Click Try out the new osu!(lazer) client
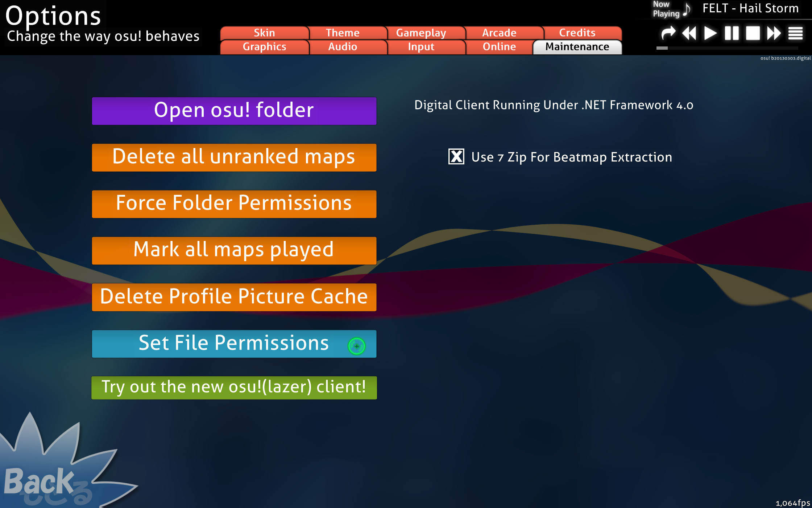This screenshot has width=812, height=508. tap(234, 388)
